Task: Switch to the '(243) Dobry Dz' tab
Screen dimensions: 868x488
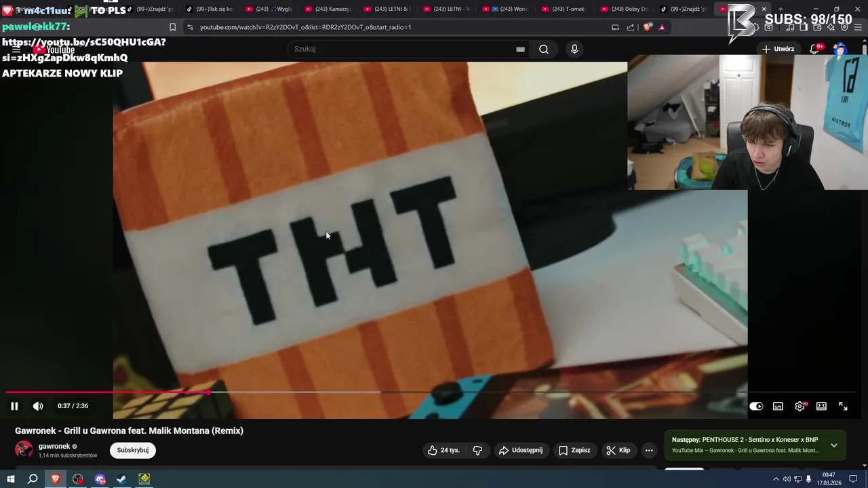Action: click(624, 9)
